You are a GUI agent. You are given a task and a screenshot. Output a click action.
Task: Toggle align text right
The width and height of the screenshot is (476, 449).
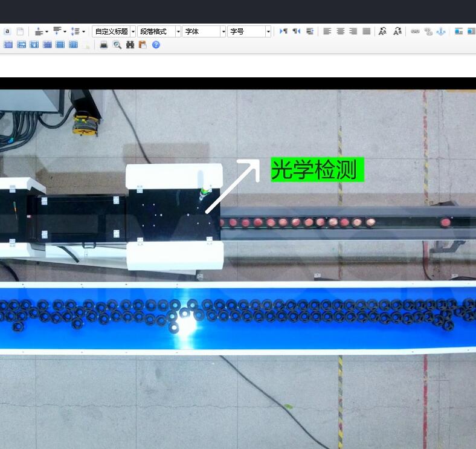(x=353, y=31)
